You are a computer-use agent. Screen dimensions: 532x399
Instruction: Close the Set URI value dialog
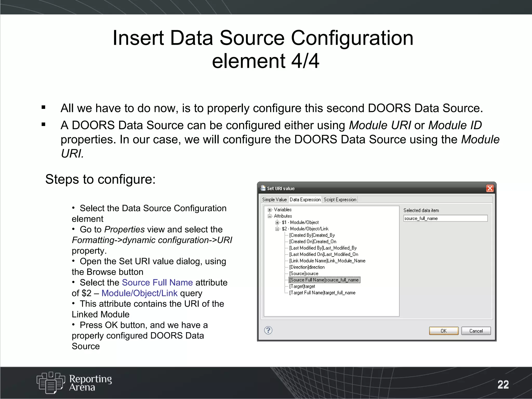point(490,188)
